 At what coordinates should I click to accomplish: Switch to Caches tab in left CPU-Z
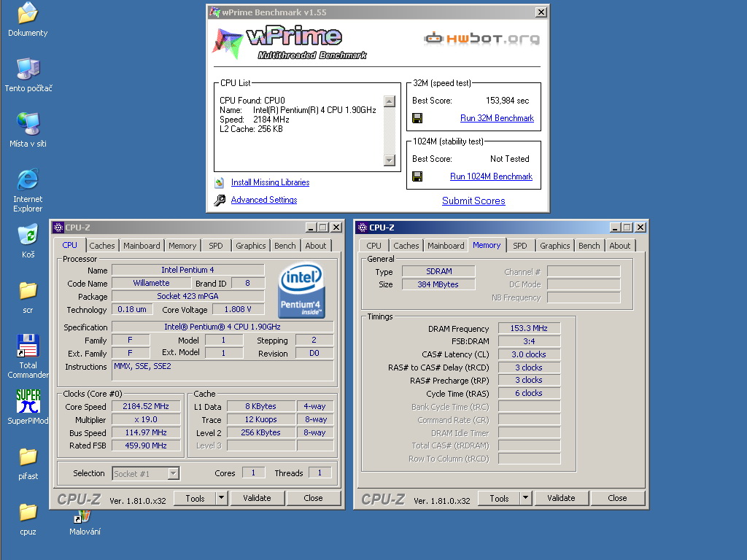[102, 246]
